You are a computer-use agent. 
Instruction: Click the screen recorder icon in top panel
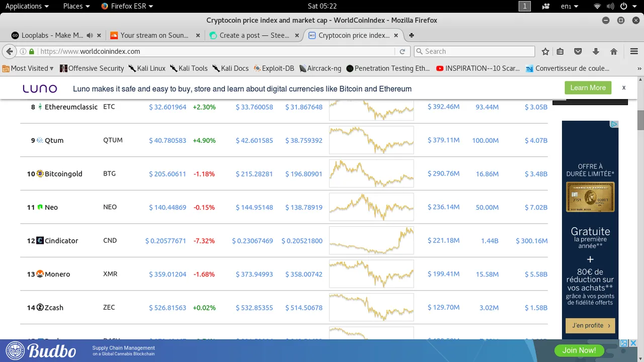click(546, 6)
